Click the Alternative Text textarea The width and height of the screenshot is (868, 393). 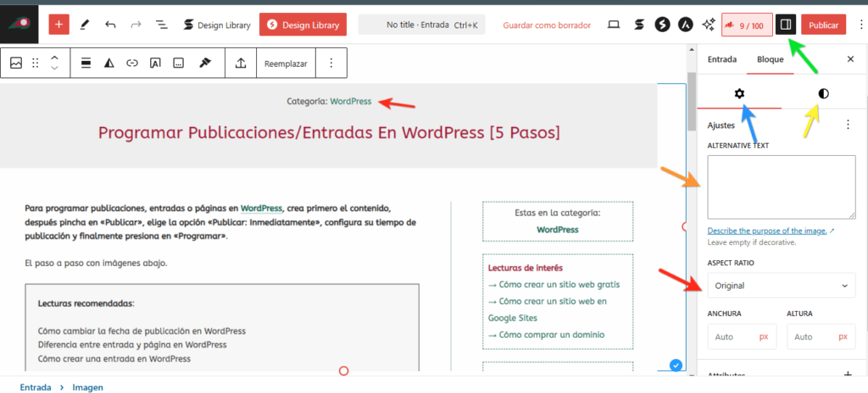point(782,187)
